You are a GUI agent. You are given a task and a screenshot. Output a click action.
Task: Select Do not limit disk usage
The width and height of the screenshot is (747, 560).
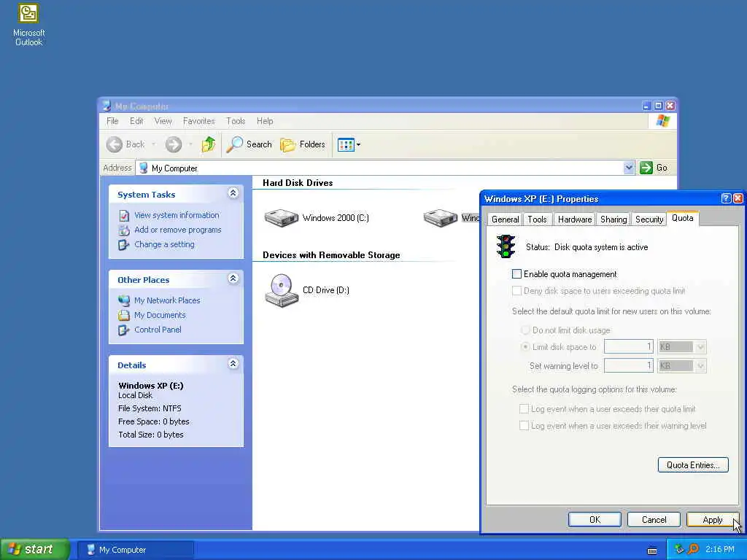tap(525, 330)
